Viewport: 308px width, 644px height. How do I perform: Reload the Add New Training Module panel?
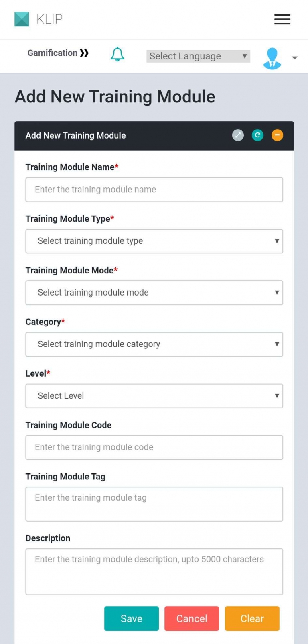[257, 135]
